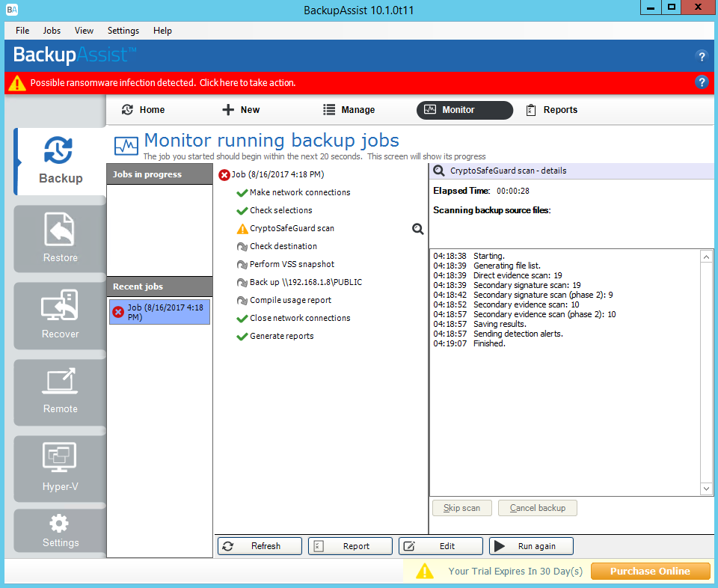This screenshot has height=588, width=718.
Task: Click the trial expiry warning icon
Action: point(425,571)
